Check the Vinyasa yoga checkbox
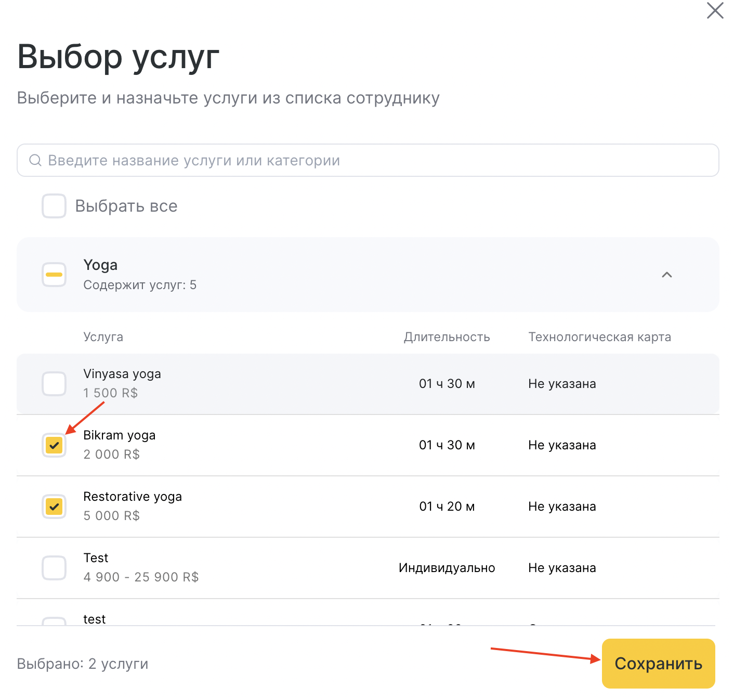Viewport: 734px width, 700px height. pos(54,384)
